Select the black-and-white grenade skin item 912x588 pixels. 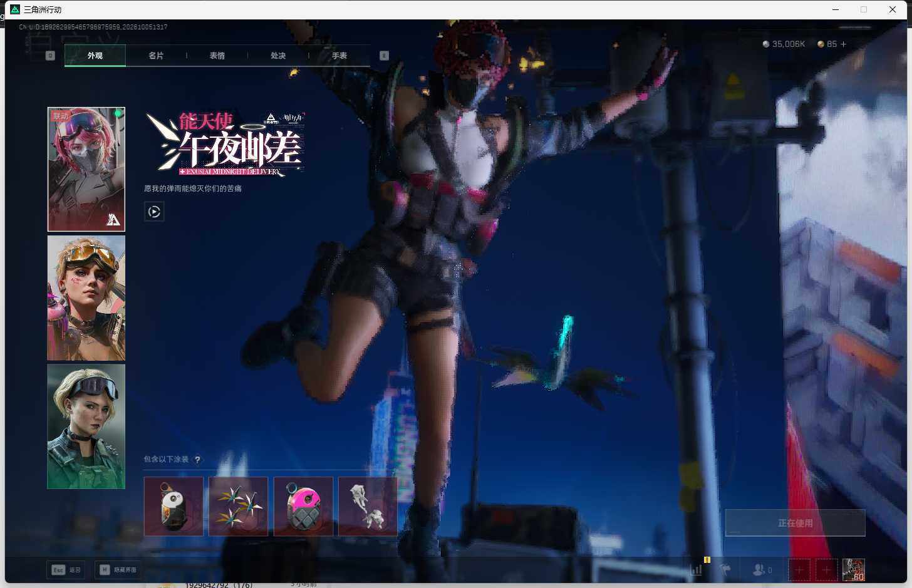pyautogui.click(x=174, y=506)
